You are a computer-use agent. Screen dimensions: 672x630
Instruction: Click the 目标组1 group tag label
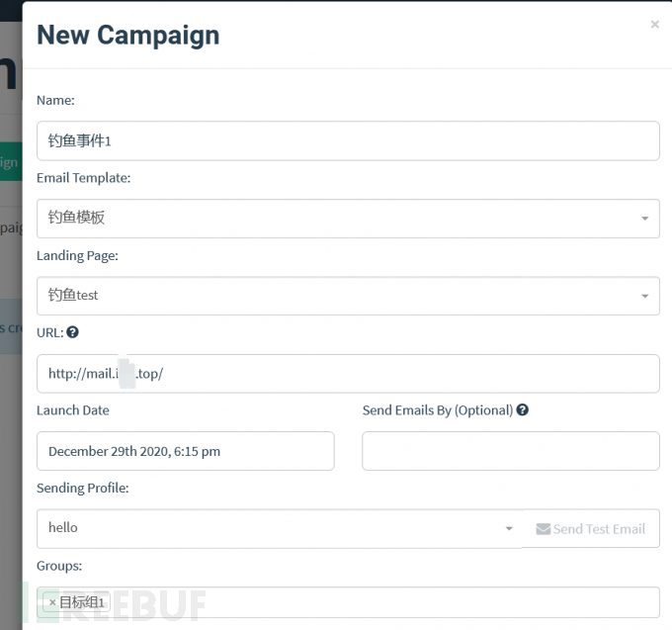(81, 602)
